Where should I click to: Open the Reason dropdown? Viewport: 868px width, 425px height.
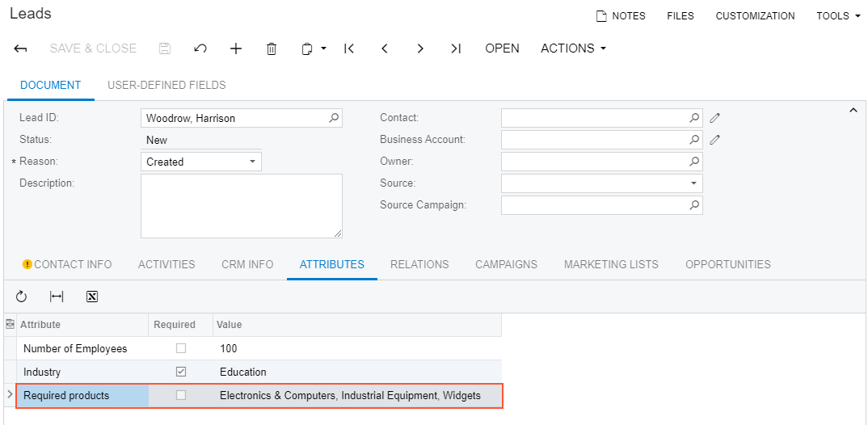[252, 162]
